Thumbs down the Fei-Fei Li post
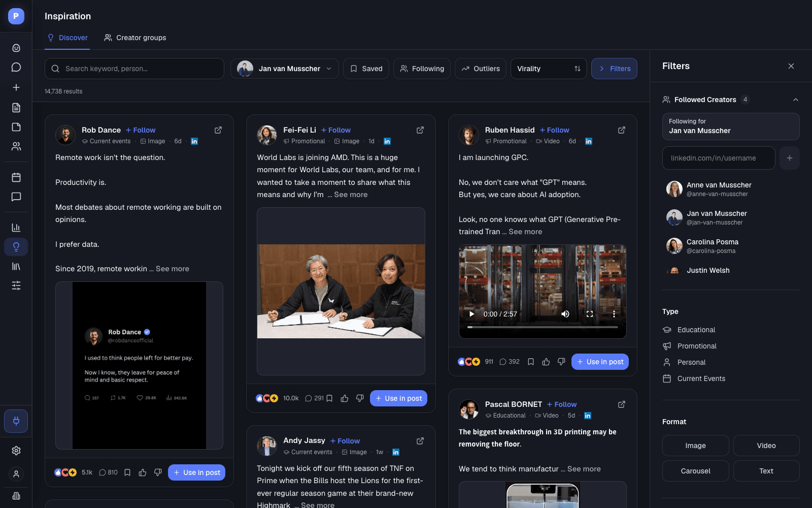The height and width of the screenshot is (508, 812). tap(360, 398)
